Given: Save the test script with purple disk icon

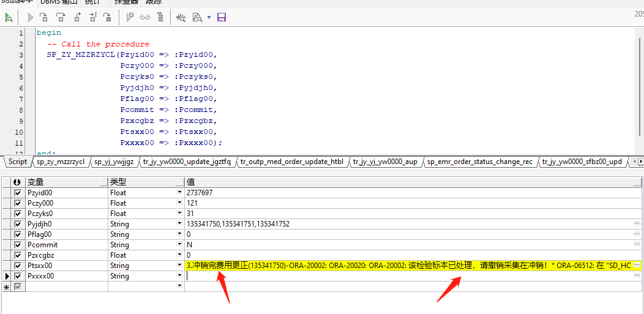Looking at the screenshot, I should tap(222, 18).
